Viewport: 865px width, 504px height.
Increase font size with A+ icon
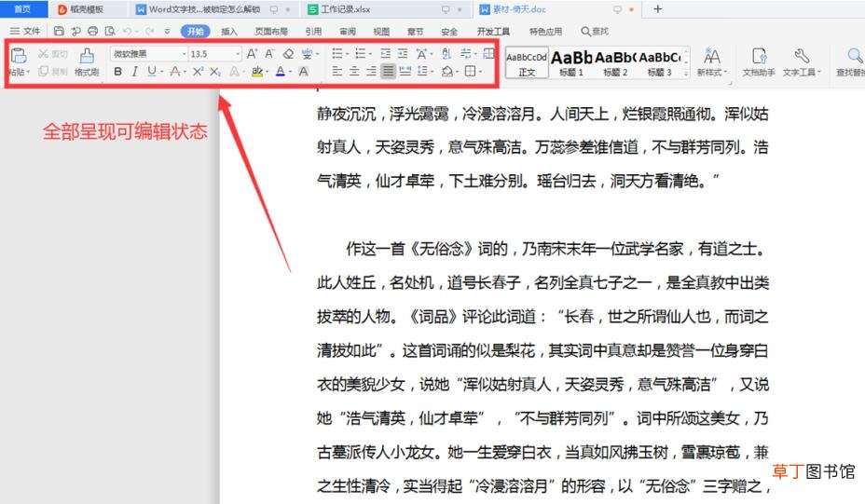[252, 53]
